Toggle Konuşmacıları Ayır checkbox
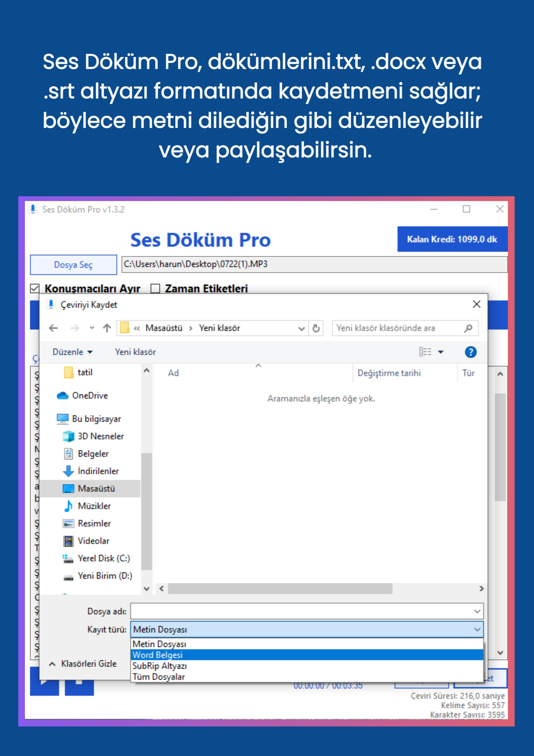Image resolution: width=534 pixels, height=756 pixels. [x=35, y=289]
